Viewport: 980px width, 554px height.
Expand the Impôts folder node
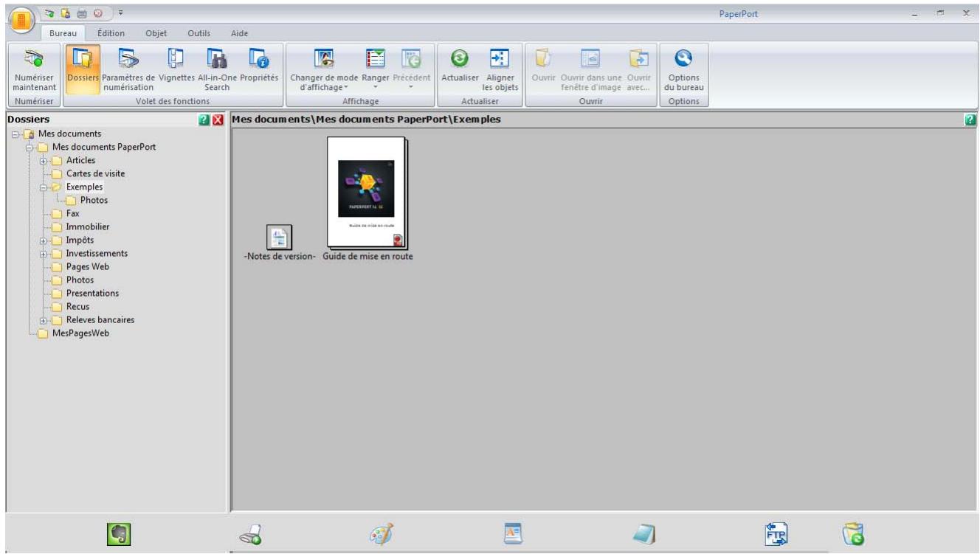44,240
